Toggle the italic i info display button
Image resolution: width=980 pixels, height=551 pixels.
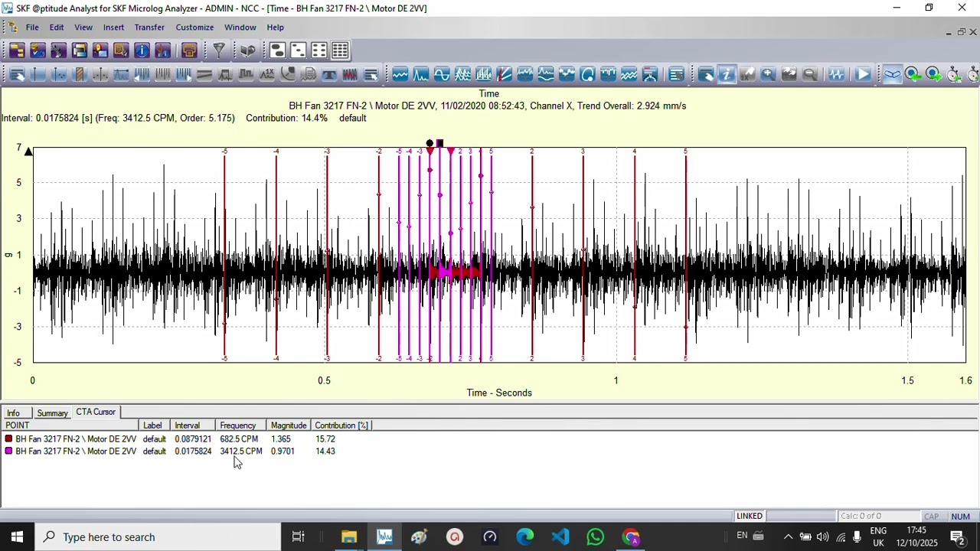tap(727, 74)
